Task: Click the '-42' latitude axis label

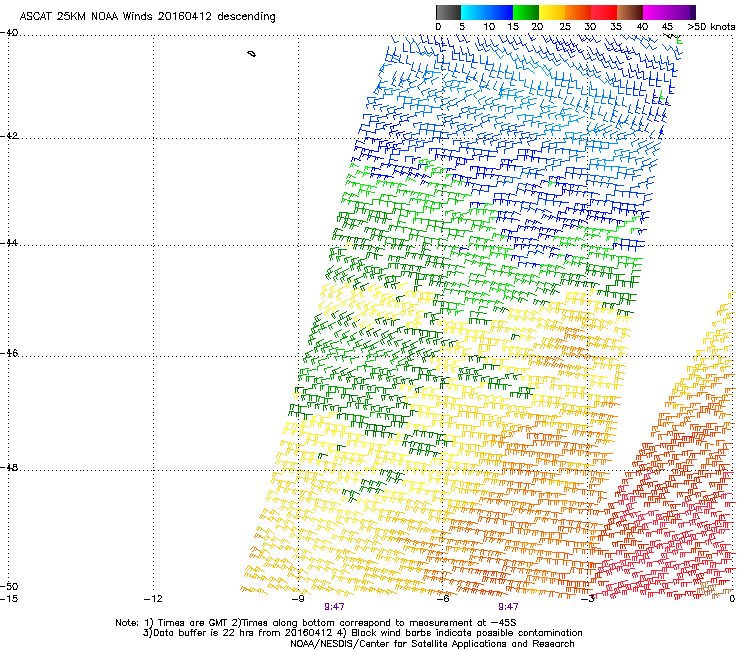Action: [x=9, y=136]
